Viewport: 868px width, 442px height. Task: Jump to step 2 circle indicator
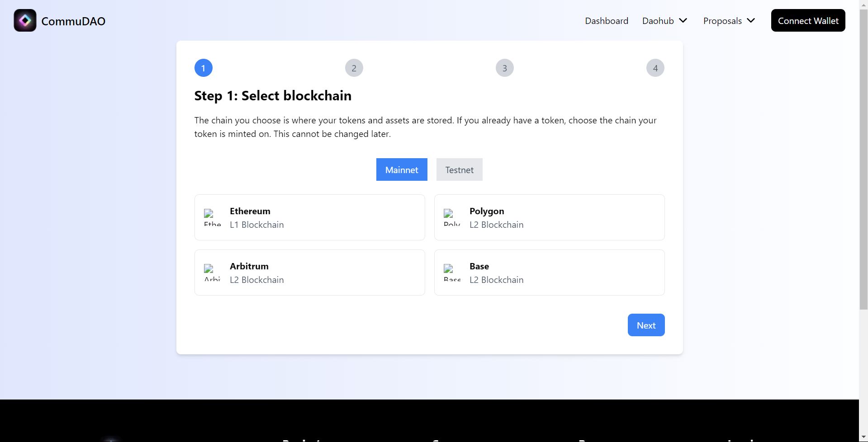pyautogui.click(x=354, y=68)
